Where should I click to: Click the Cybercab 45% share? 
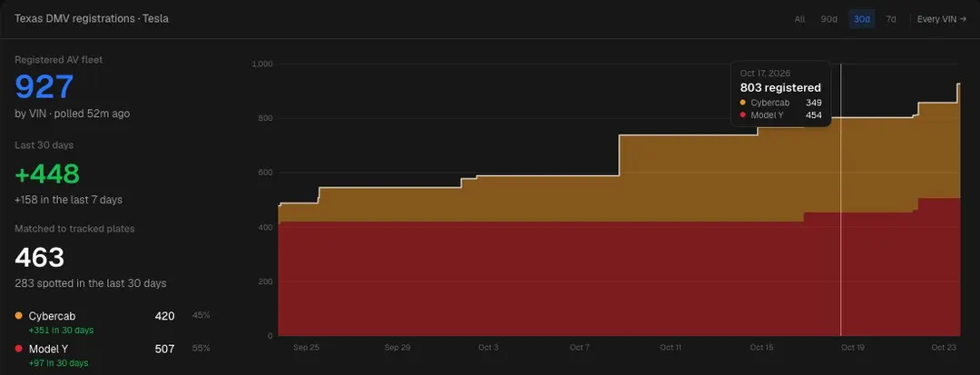(201, 316)
